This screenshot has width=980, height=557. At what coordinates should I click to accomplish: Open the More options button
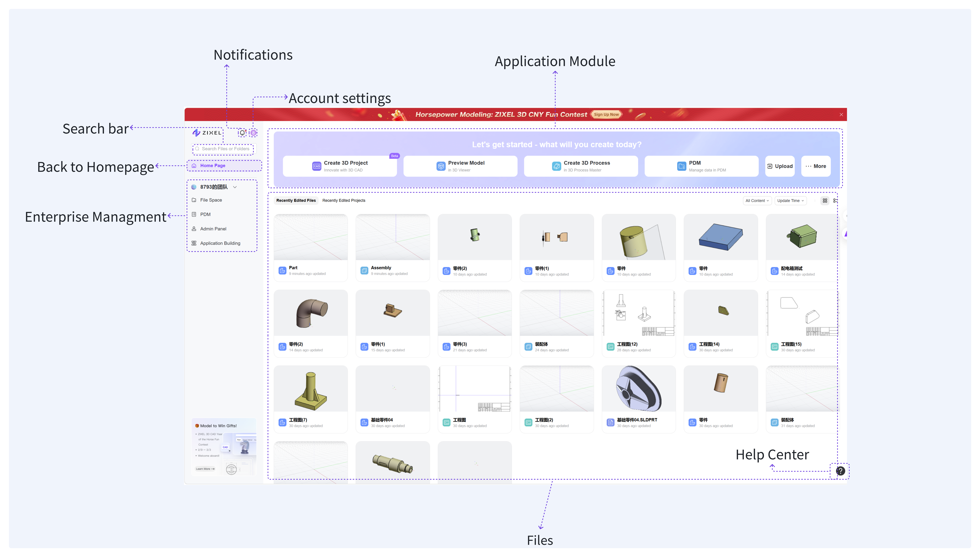(x=816, y=166)
